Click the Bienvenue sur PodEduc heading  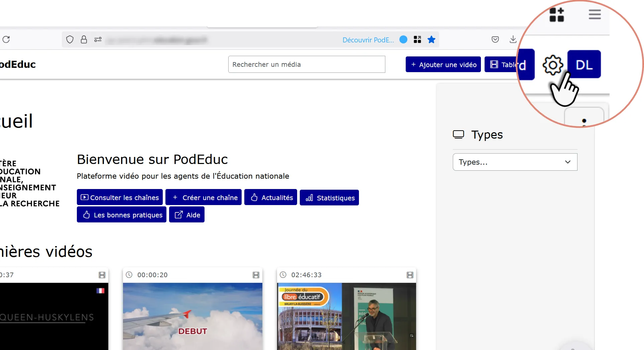click(152, 159)
